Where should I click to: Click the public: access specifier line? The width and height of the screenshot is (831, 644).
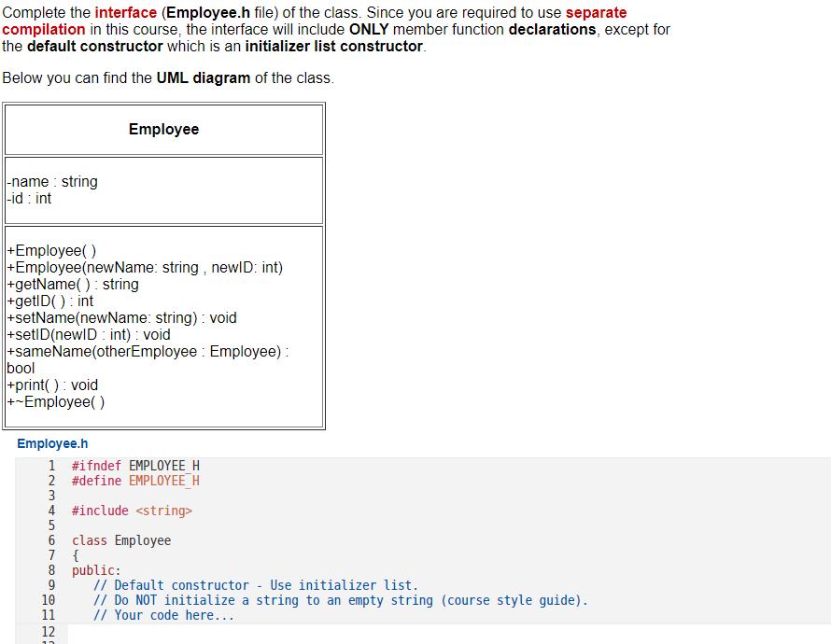click(93, 570)
